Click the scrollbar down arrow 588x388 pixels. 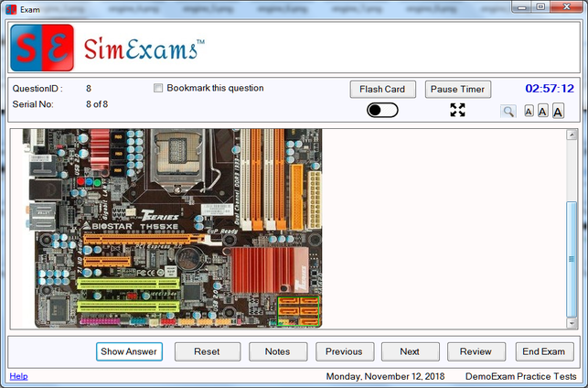(x=572, y=323)
